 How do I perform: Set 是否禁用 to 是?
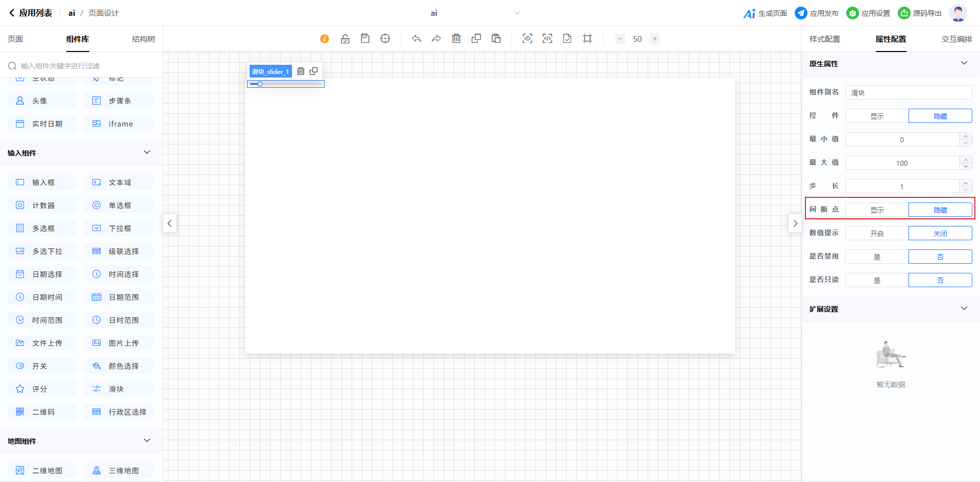click(x=877, y=257)
